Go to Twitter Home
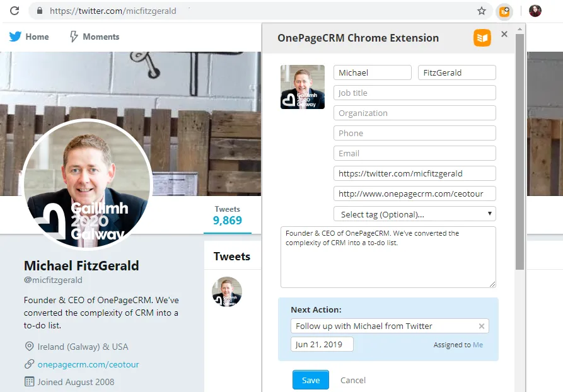 pyautogui.click(x=37, y=37)
